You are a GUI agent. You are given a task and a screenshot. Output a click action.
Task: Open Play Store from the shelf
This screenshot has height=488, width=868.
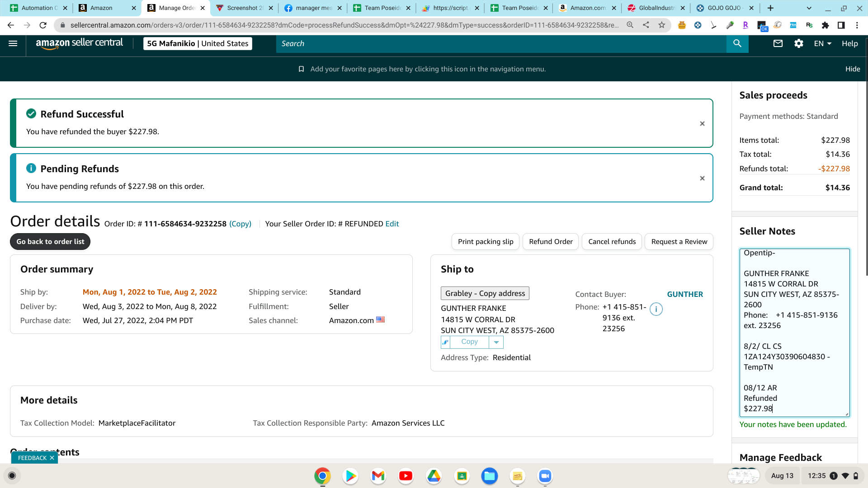click(350, 476)
